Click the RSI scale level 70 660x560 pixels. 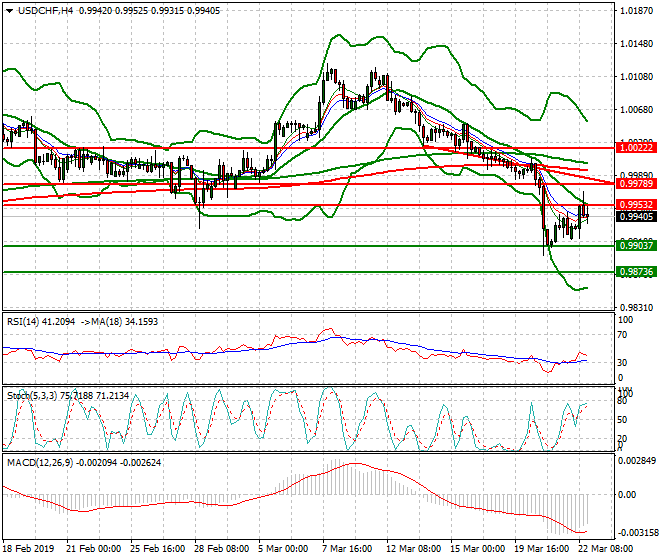[623, 335]
